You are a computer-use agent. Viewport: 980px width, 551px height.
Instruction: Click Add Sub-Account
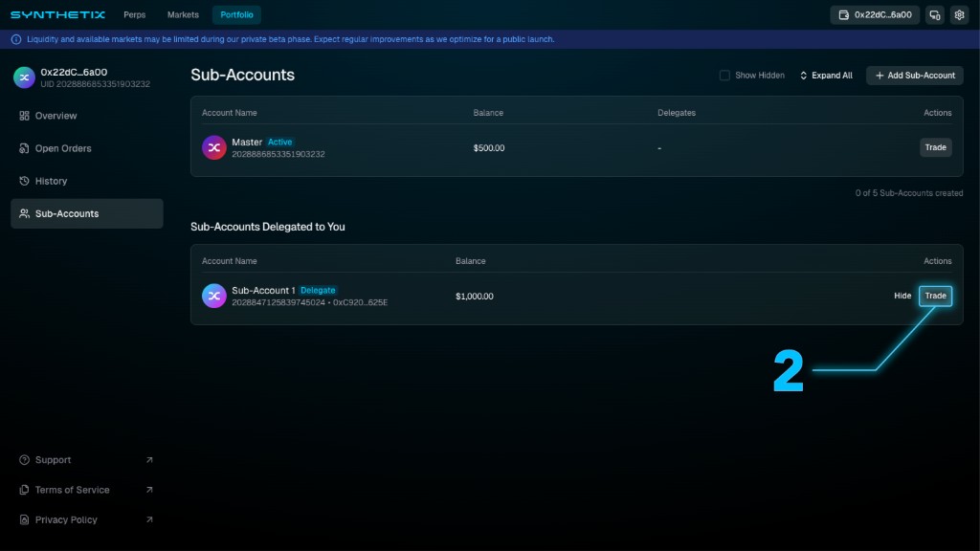click(914, 75)
